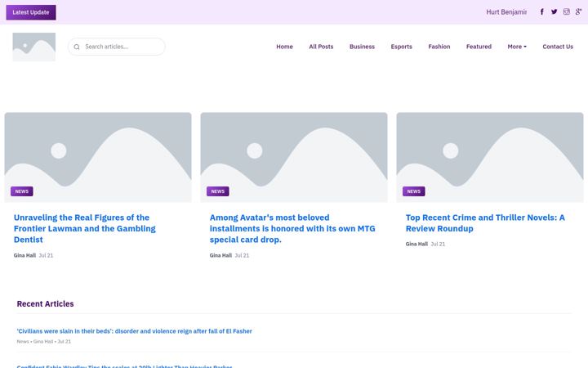Open the Esports category
Screen dimensions: 588x368
click(401, 47)
